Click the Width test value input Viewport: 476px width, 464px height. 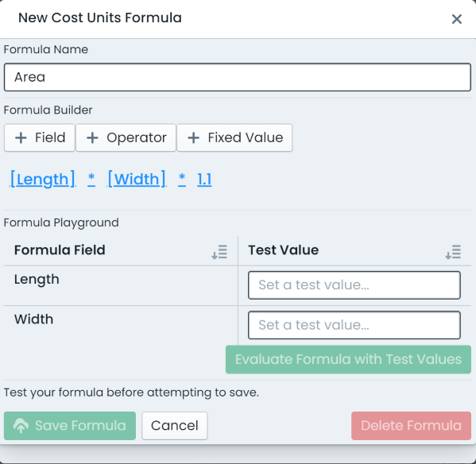pyautogui.click(x=354, y=325)
